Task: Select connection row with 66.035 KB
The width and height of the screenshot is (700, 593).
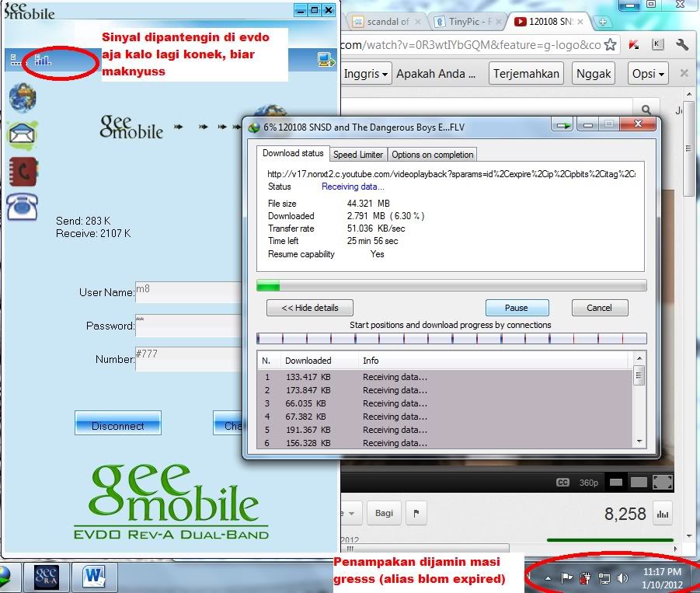Action: [444, 403]
